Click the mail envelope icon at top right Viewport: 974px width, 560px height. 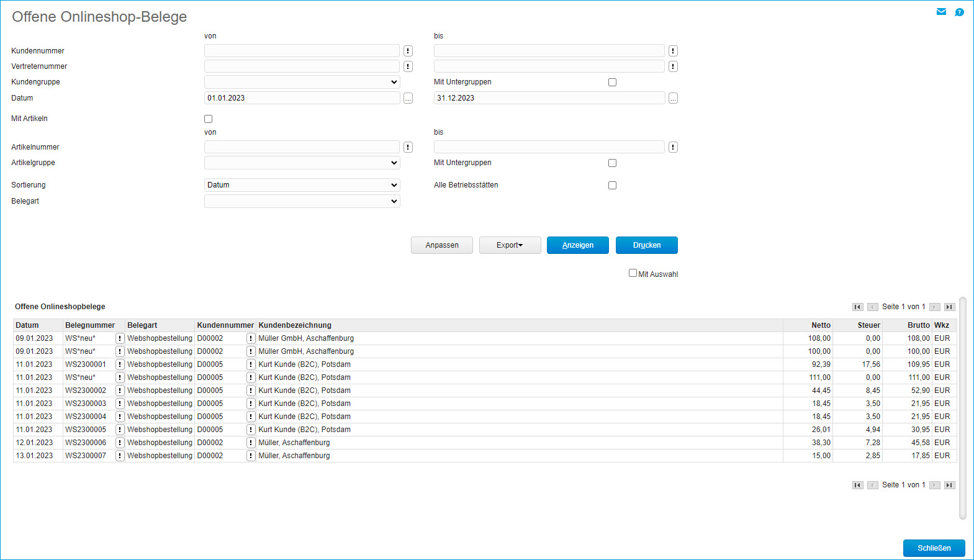click(x=941, y=12)
